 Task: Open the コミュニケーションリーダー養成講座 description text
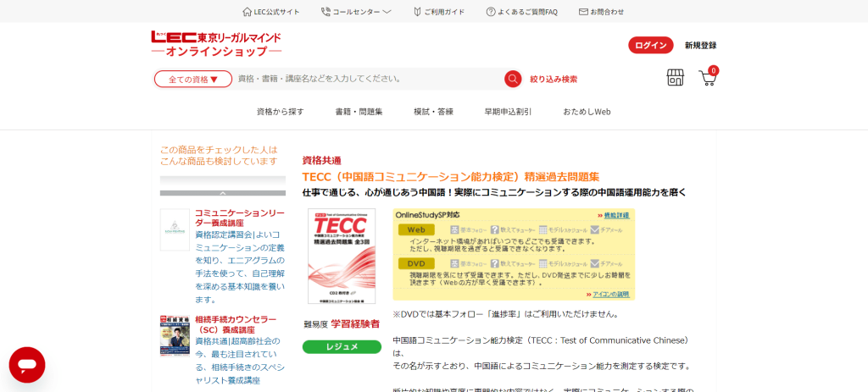[x=240, y=267]
